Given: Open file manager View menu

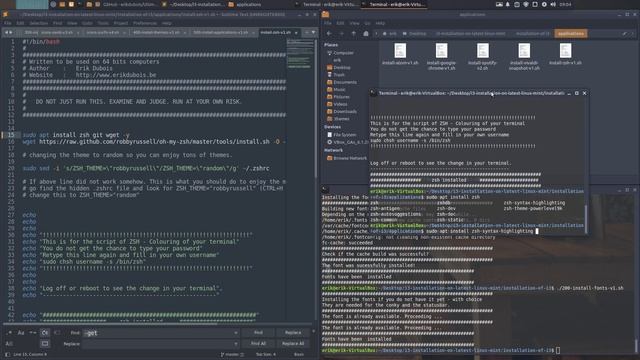Looking at the screenshot, I should [354, 23].
